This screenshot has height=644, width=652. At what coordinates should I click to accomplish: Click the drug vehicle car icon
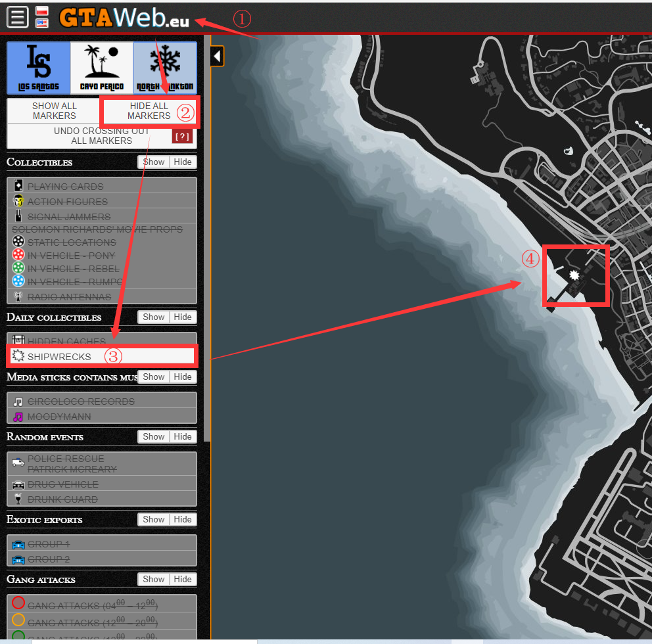pos(18,485)
